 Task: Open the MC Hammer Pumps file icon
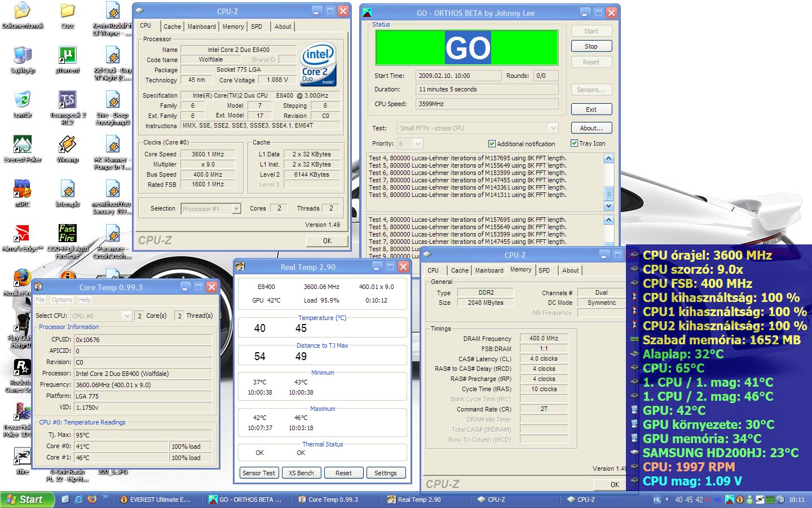click(112, 152)
